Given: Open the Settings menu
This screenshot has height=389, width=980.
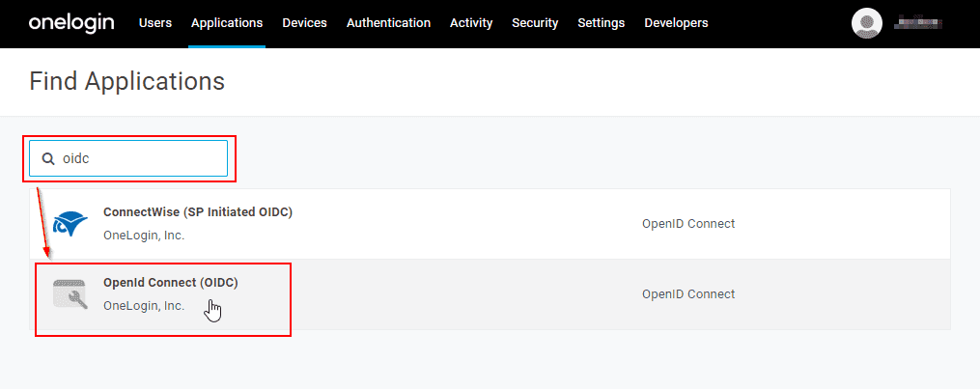Looking at the screenshot, I should click(601, 23).
